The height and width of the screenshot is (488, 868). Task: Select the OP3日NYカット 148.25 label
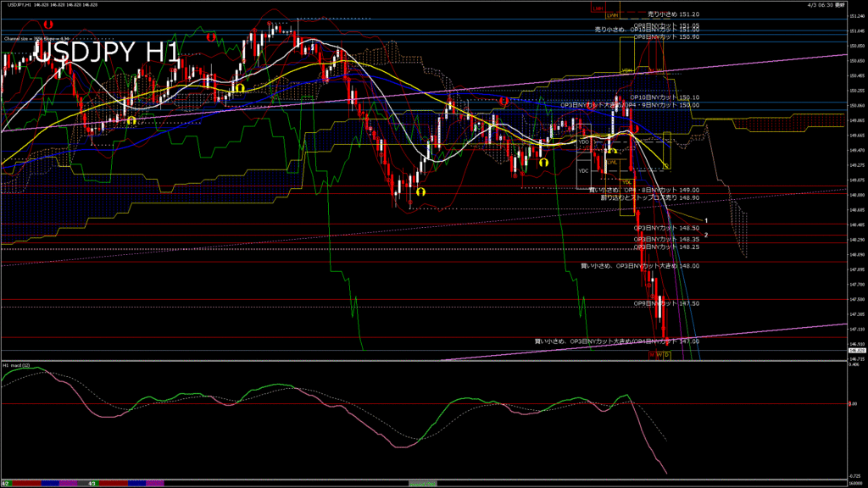tap(666, 247)
